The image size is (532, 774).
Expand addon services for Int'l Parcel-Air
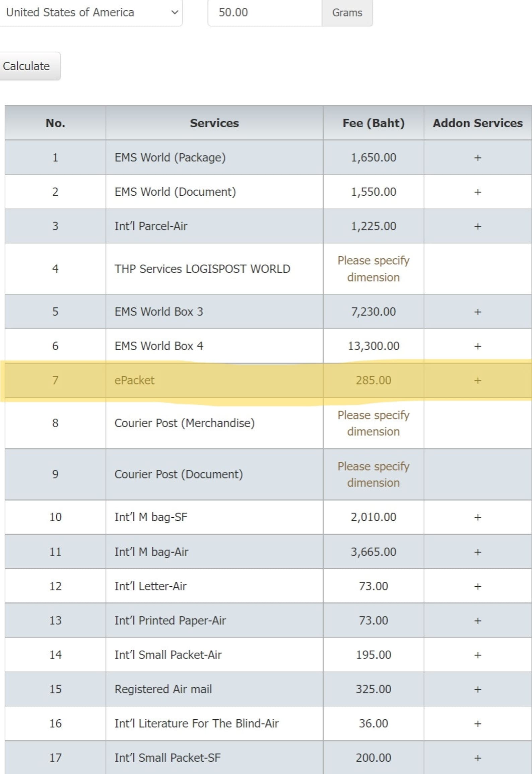478,226
